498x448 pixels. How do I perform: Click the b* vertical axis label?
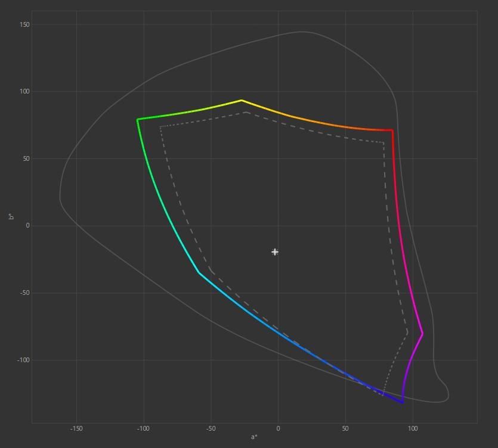point(11,217)
